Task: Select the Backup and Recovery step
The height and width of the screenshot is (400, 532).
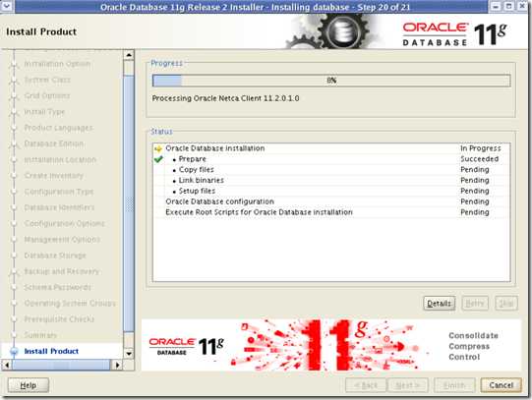Action: pos(61,271)
